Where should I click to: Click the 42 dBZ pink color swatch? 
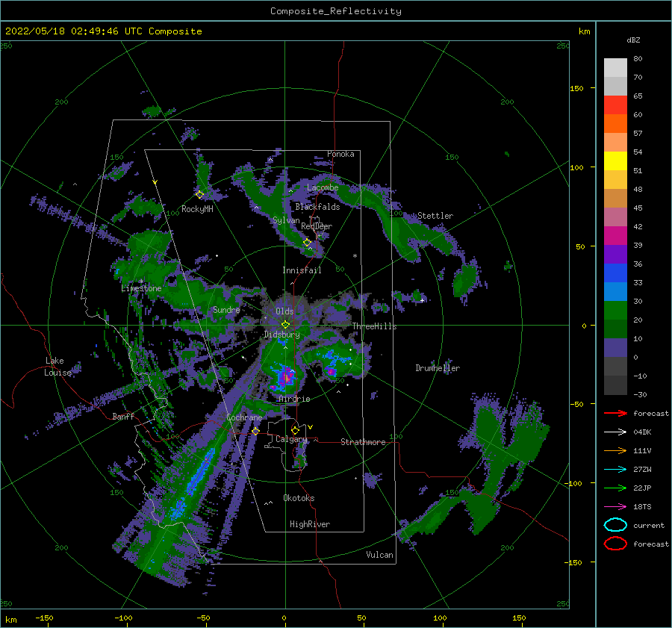pos(615,217)
